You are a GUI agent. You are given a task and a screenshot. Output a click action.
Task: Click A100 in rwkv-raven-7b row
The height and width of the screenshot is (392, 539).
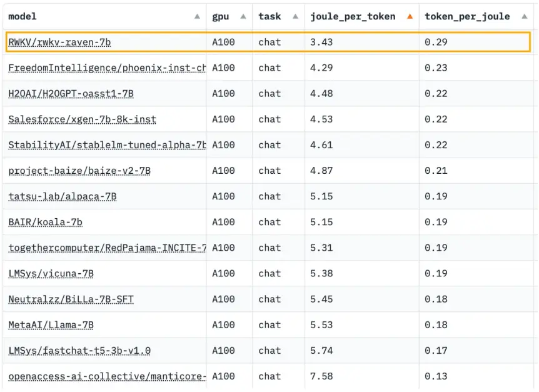click(223, 43)
